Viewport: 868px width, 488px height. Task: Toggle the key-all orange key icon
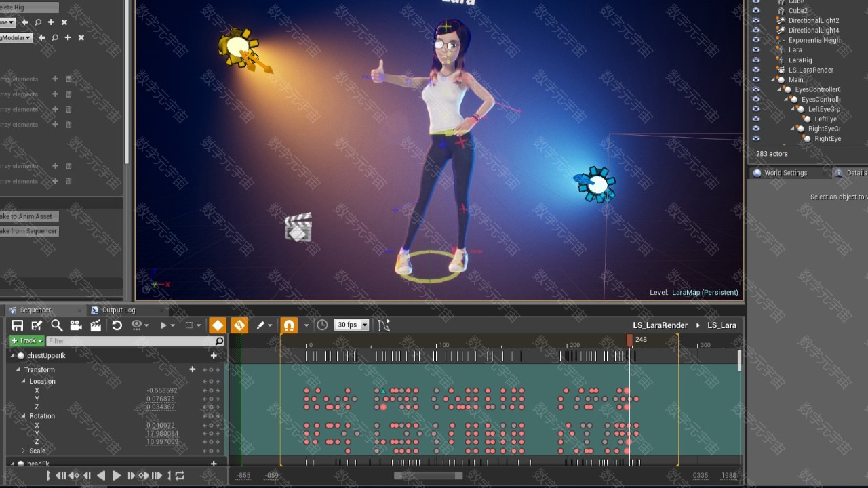pos(239,325)
